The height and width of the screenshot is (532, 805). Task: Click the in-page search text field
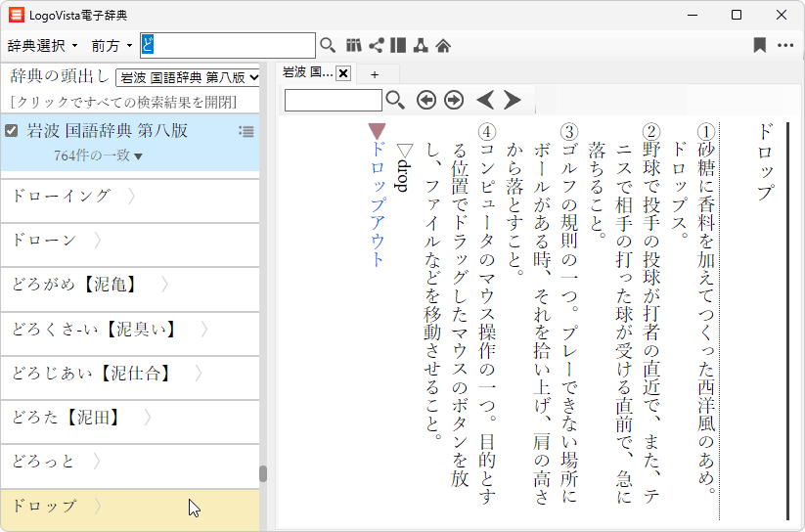point(334,100)
